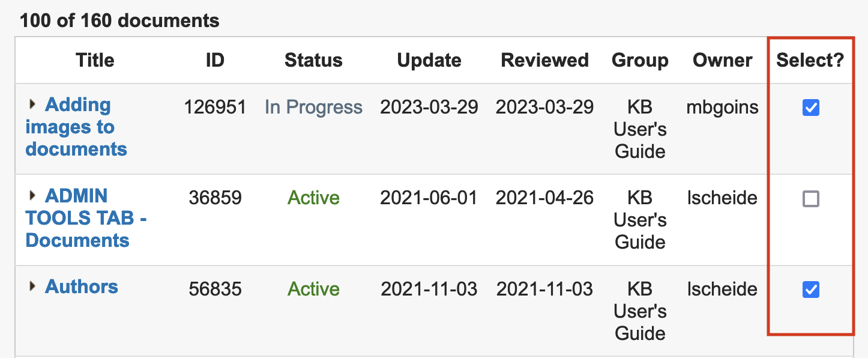Open the Adding images to documents link

pos(76,127)
